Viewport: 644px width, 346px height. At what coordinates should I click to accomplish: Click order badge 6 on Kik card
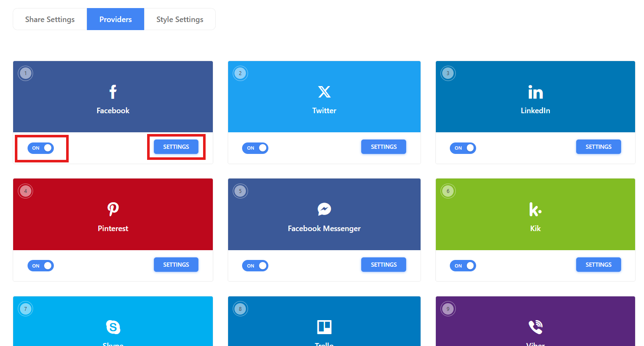448,191
